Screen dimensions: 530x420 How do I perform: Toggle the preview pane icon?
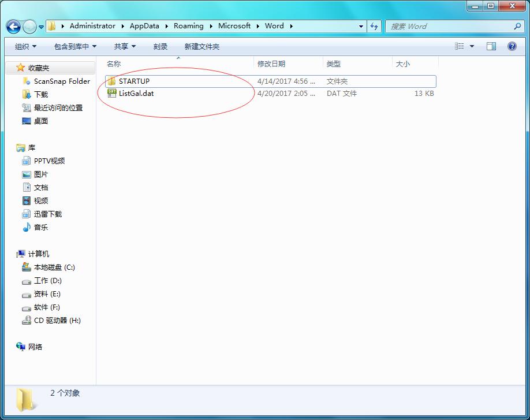(491, 46)
